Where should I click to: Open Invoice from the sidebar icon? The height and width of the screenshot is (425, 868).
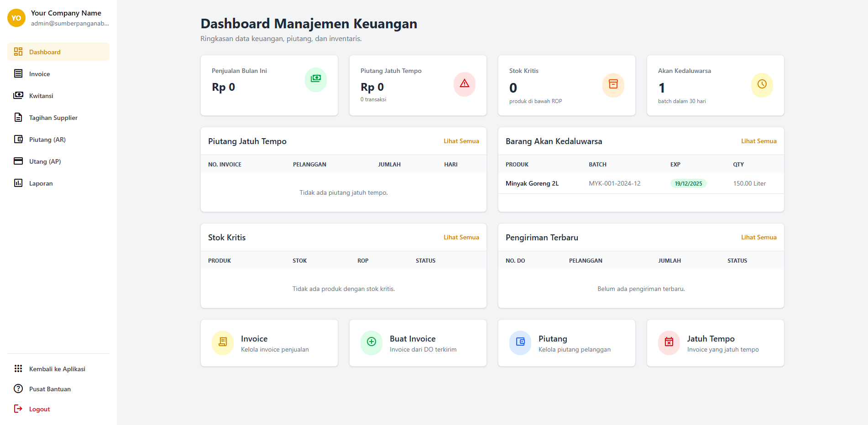coord(18,73)
